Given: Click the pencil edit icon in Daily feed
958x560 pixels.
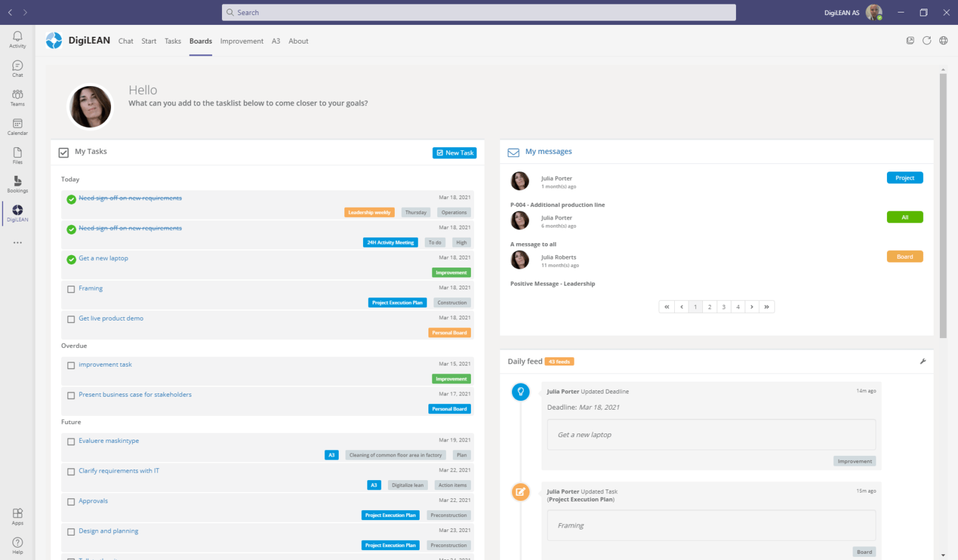Looking at the screenshot, I should click(521, 491).
